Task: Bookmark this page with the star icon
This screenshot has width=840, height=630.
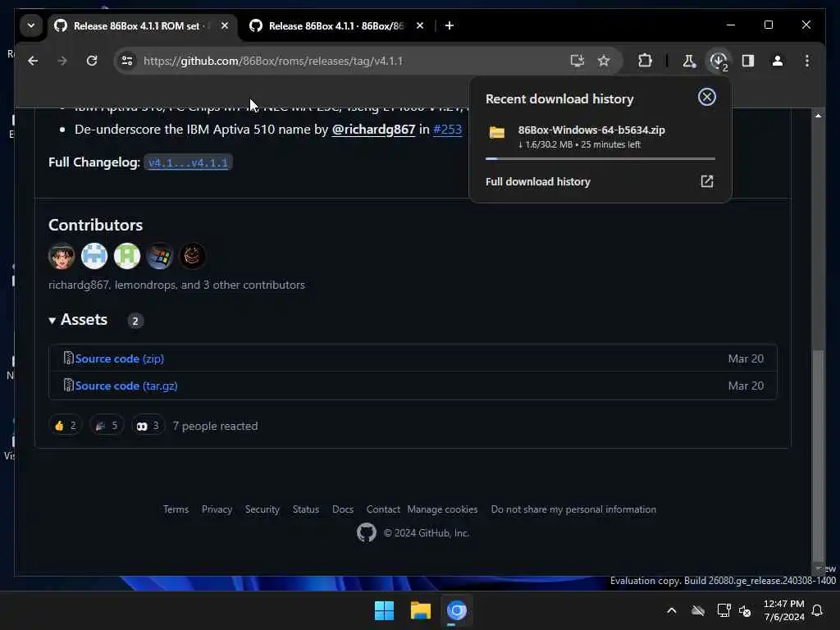Action: tap(604, 61)
